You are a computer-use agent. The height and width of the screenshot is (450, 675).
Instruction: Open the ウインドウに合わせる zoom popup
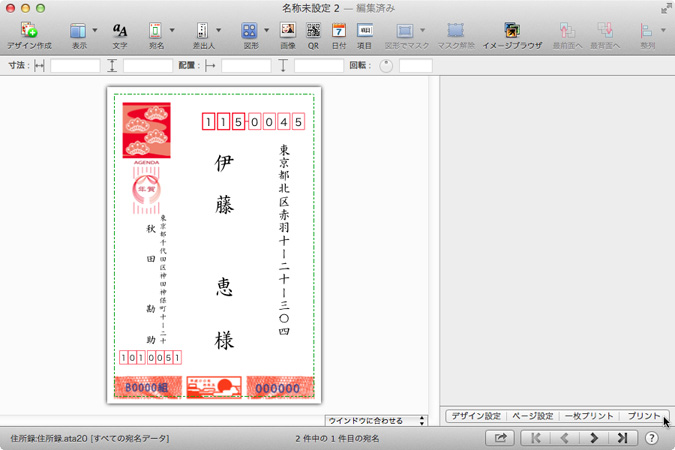[x=376, y=421]
